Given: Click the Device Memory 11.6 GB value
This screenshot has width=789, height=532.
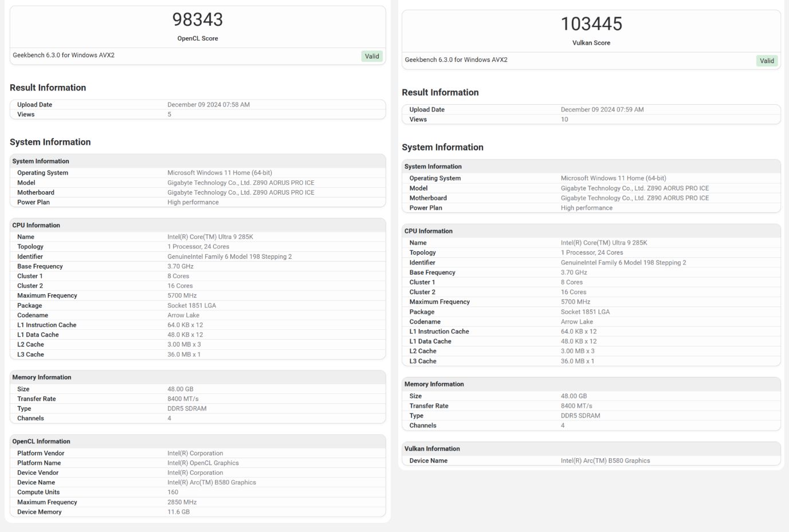Looking at the screenshot, I should point(178,512).
